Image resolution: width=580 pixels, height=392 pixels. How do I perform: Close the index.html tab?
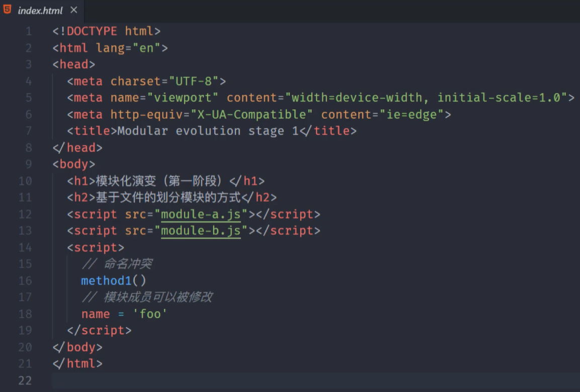click(x=74, y=10)
